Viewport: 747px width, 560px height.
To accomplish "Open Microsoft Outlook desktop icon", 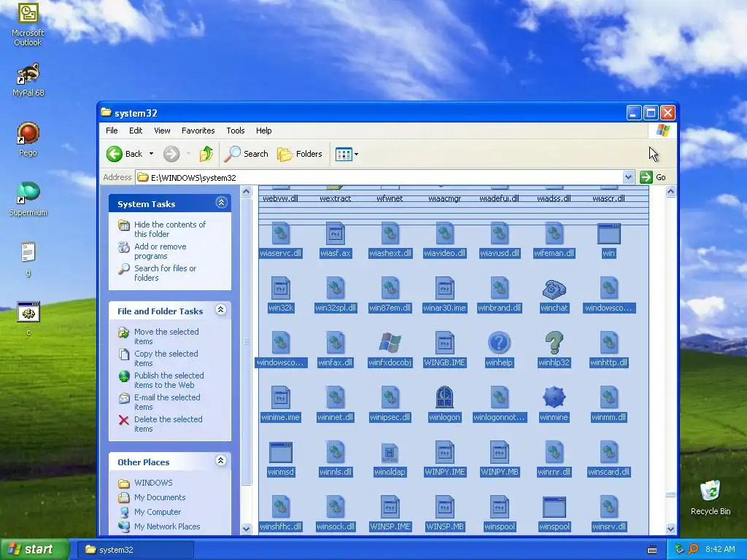I will point(28,25).
